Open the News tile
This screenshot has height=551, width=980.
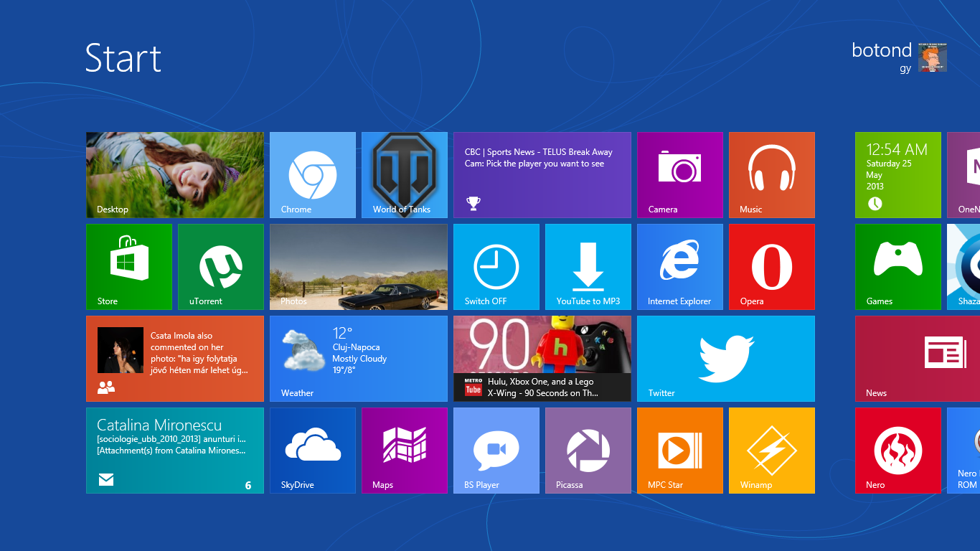coord(918,359)
